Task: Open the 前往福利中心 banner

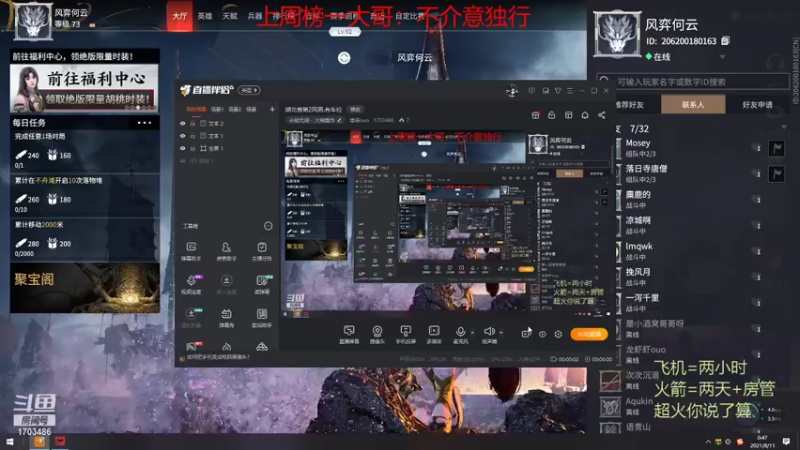Action: [85, 87]
